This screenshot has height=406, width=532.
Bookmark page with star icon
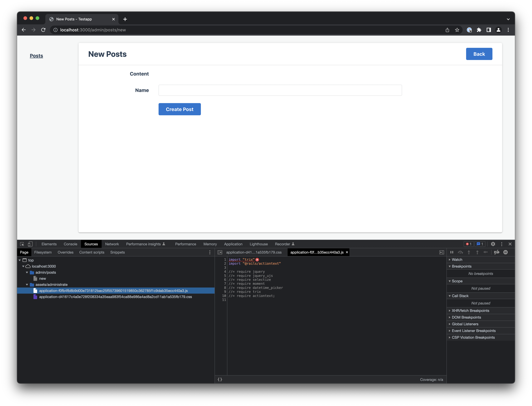[x=457, y=30]
